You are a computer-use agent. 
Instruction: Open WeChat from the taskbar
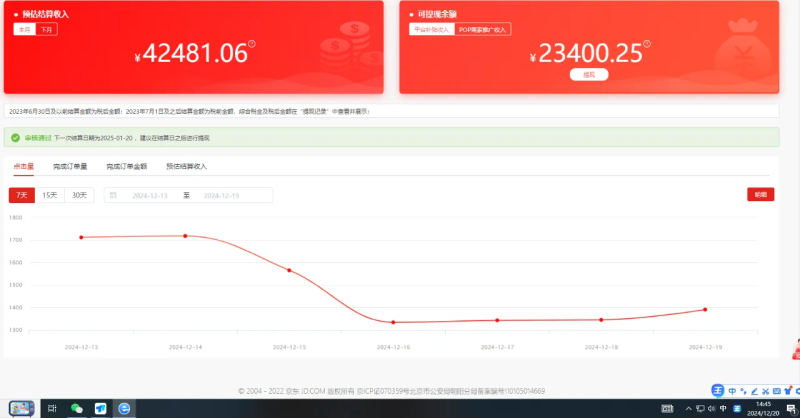click(77, 408)
